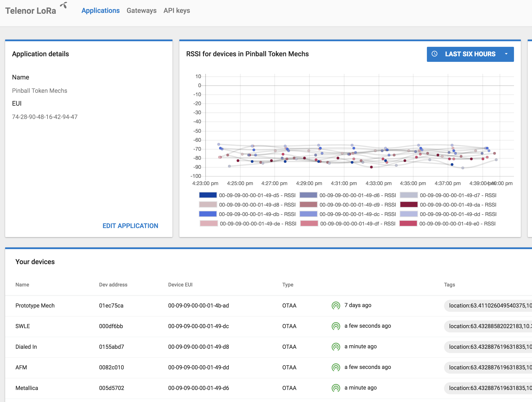Click dev address 0082c010
The width and height of the screenshot is (532, 402).
pos(112,368)
